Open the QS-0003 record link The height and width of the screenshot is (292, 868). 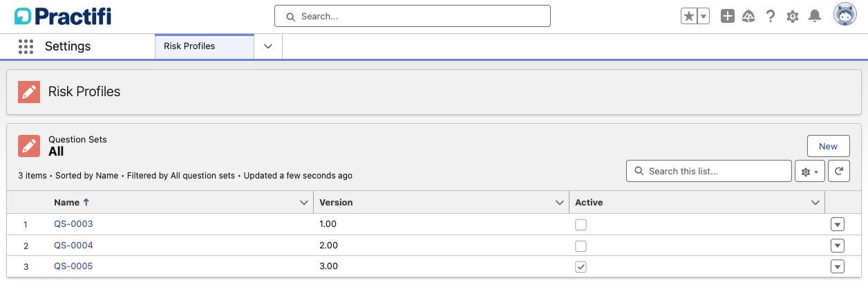click(73, 224)
